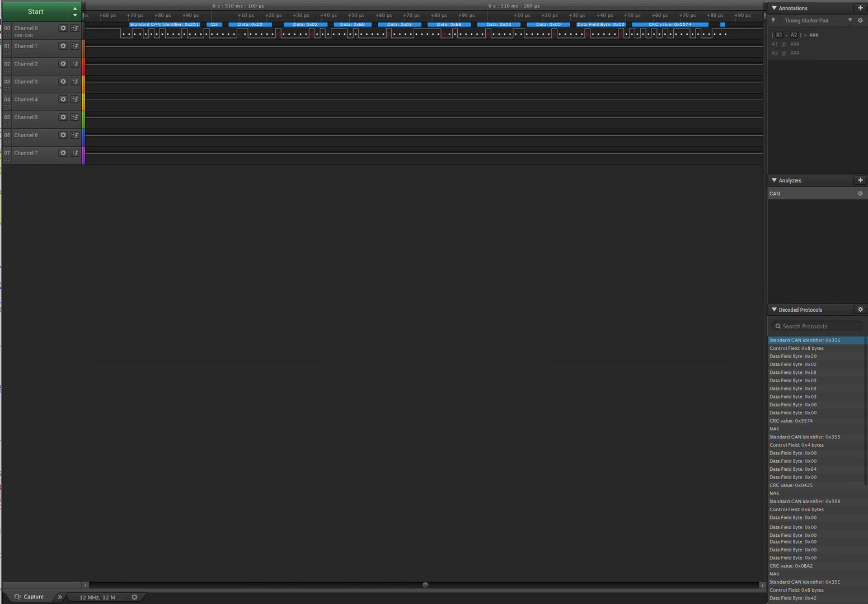Collapse the Annotations panel
The height and width of the screenshot is (604, 868).
point(774,8)
